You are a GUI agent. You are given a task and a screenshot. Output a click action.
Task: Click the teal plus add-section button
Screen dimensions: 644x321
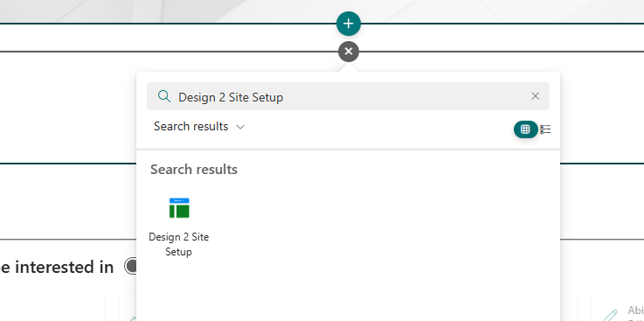[349, 24]
